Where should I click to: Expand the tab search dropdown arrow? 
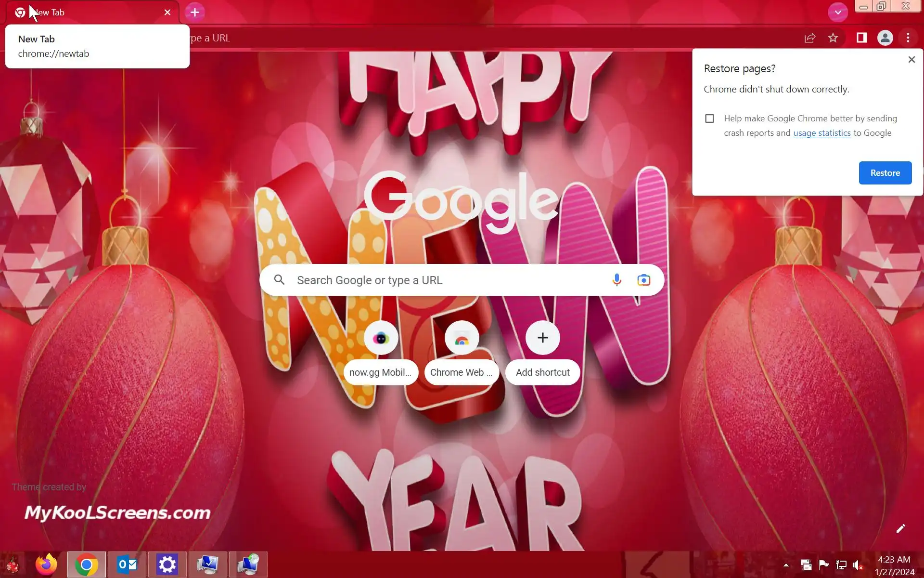838,13
